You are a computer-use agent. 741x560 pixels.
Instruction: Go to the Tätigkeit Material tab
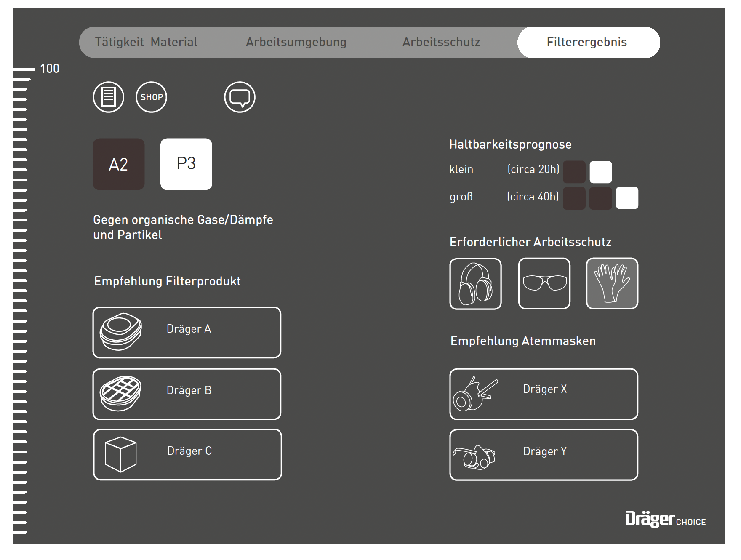[146, 42]
